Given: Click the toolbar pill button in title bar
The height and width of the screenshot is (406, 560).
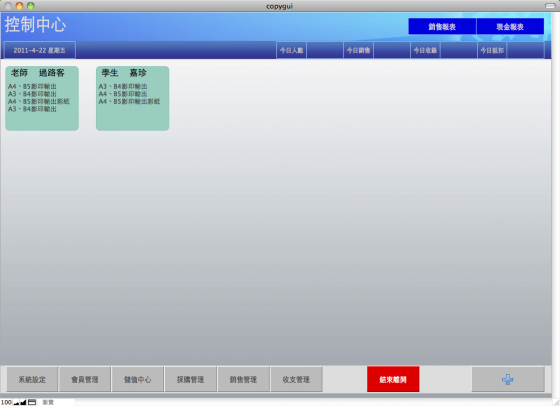Looking at the screenshot, I should pyautogui.click(x=550, y=6).
